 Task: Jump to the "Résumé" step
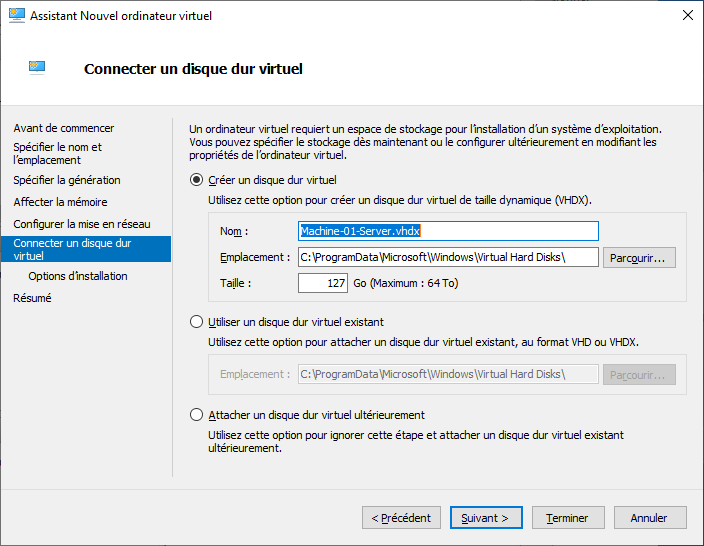32,298
